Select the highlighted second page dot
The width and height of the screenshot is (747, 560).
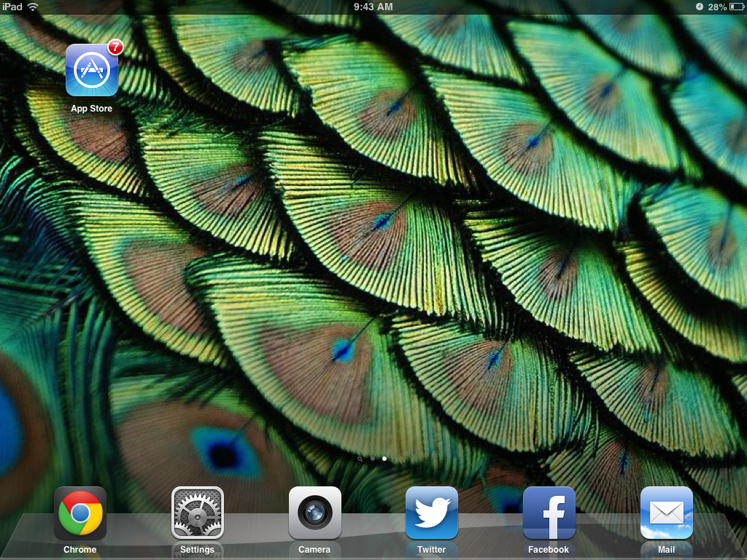pos(384,459)
